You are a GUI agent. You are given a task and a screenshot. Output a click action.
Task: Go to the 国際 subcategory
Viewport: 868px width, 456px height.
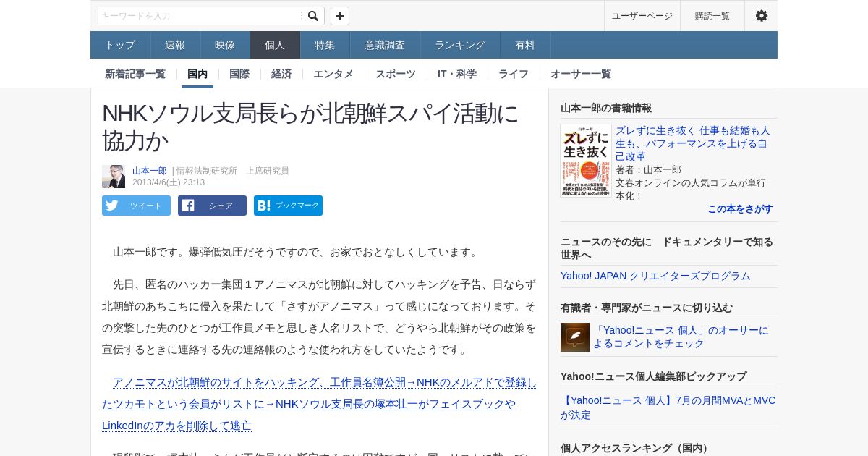pos(239,74)
